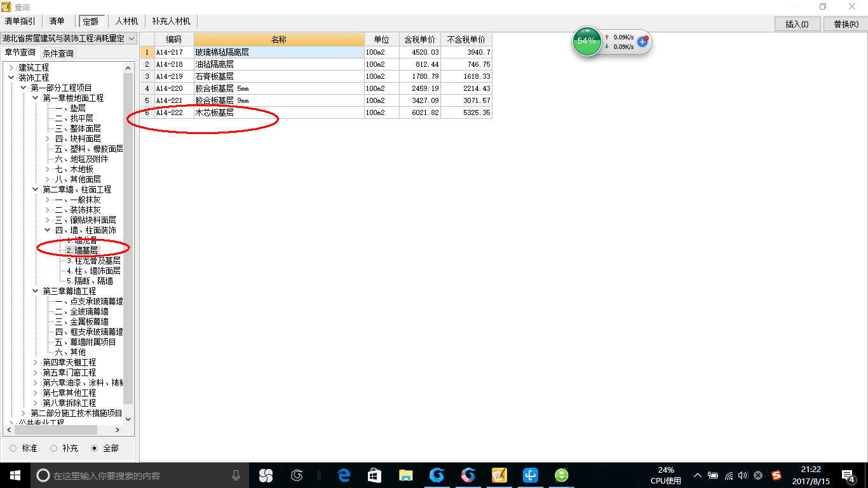868x488 pixels.
Task: Click the microphone icon in the search box
Action: [x=236, y=475]
